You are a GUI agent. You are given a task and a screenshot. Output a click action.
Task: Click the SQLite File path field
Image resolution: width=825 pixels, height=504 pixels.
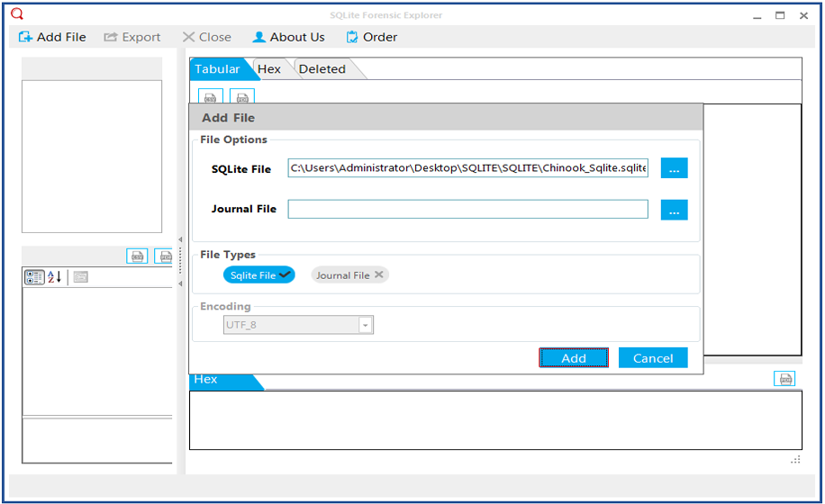pos(467,168)
